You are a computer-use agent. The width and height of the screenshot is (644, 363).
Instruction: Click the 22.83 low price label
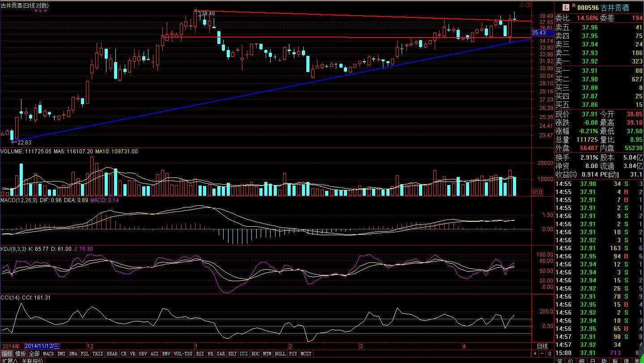point(24,142)
